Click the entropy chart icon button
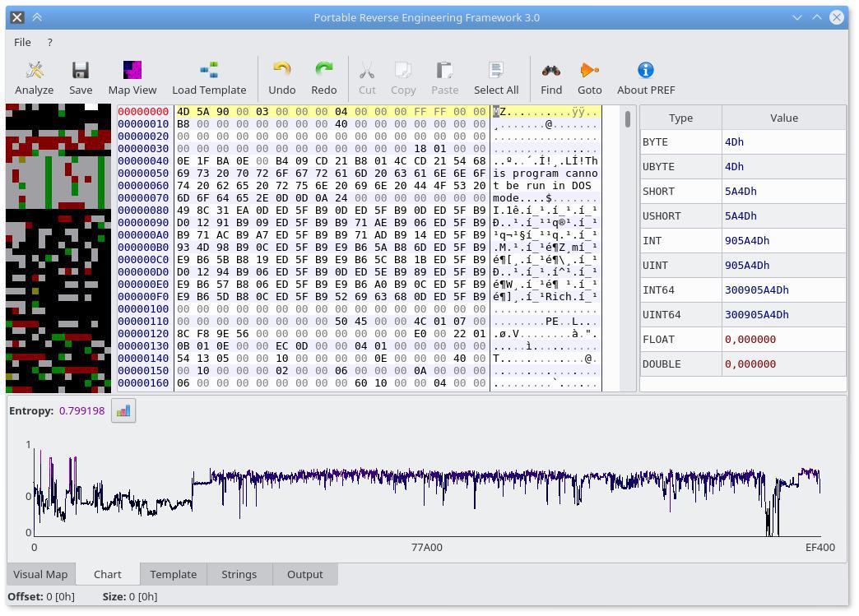859x616 pixels. (123, 410)
